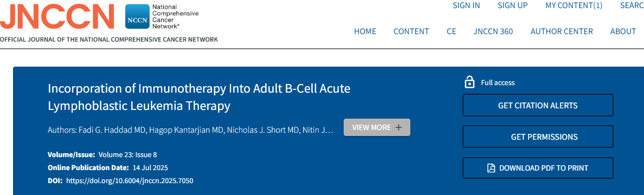Expand authors list with VIEW MORE
The width and height of the screenshot is (644, 195).
click(x=377, y=127)
